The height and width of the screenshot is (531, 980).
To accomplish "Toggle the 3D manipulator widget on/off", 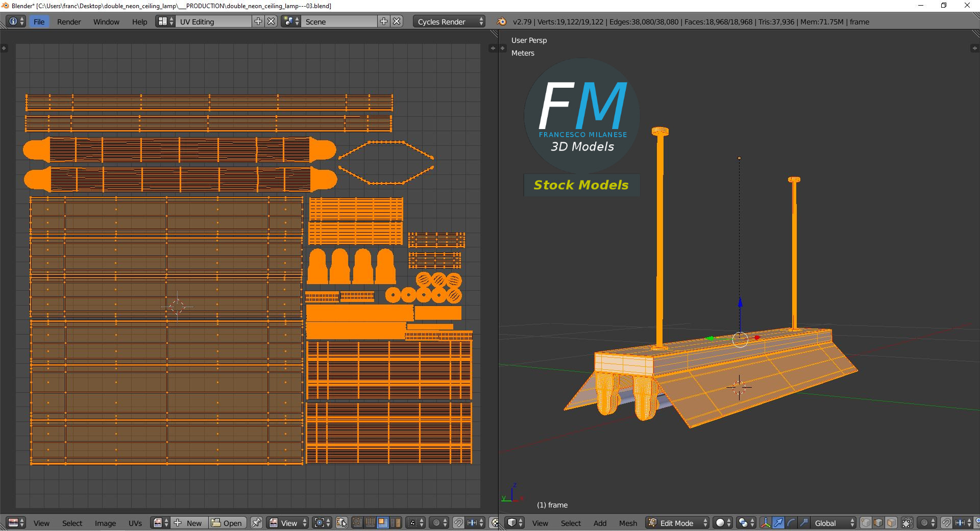I will click(x=766, y=523).
